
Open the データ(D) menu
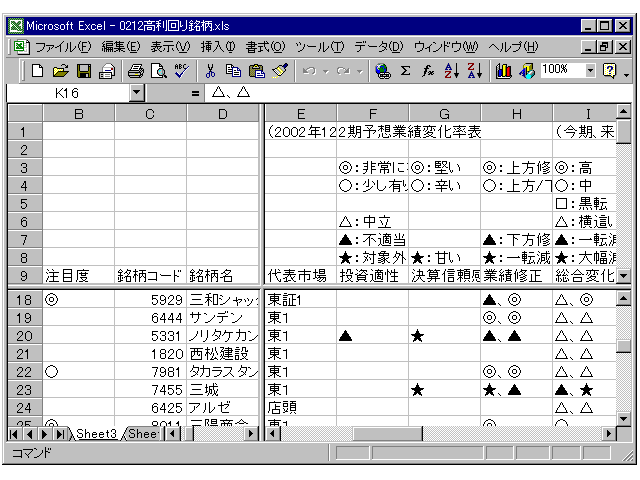(379, 47)
